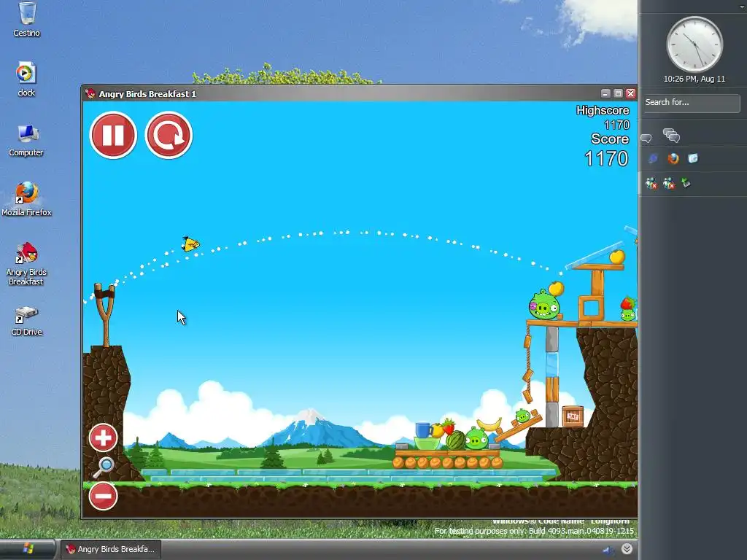This screenshot has height=560, width=747.
Task: Click the taskbar volume speaker icon
Action: 608,551
